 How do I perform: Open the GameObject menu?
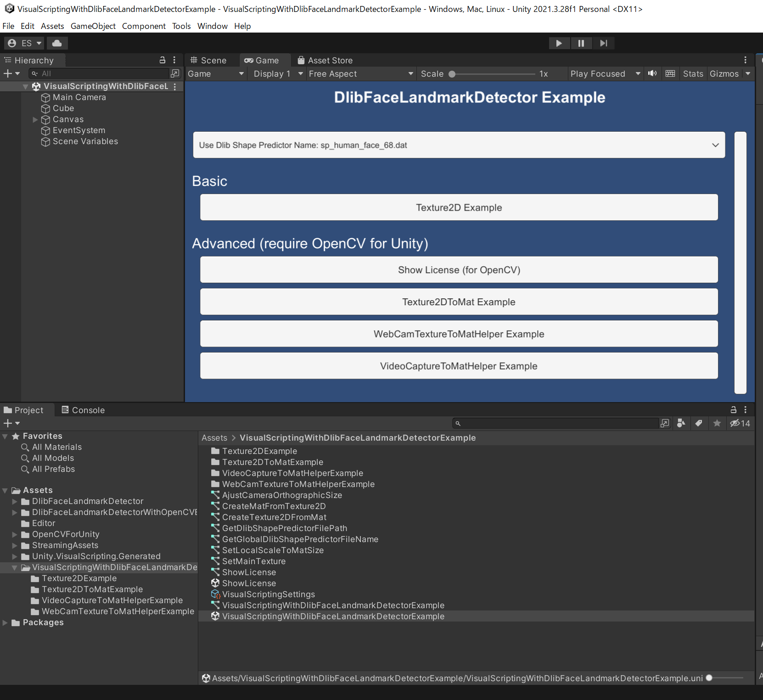(x=93, y=26)
